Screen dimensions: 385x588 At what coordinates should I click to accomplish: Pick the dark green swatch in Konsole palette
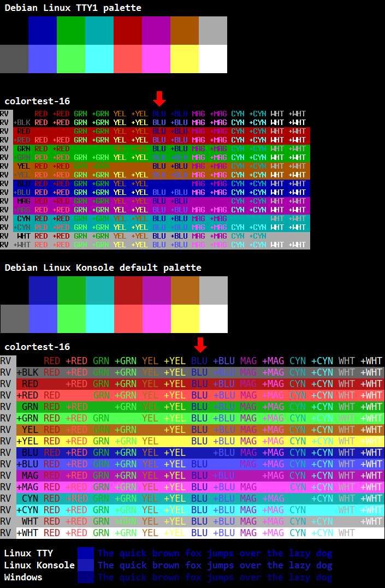coord(72,290)
